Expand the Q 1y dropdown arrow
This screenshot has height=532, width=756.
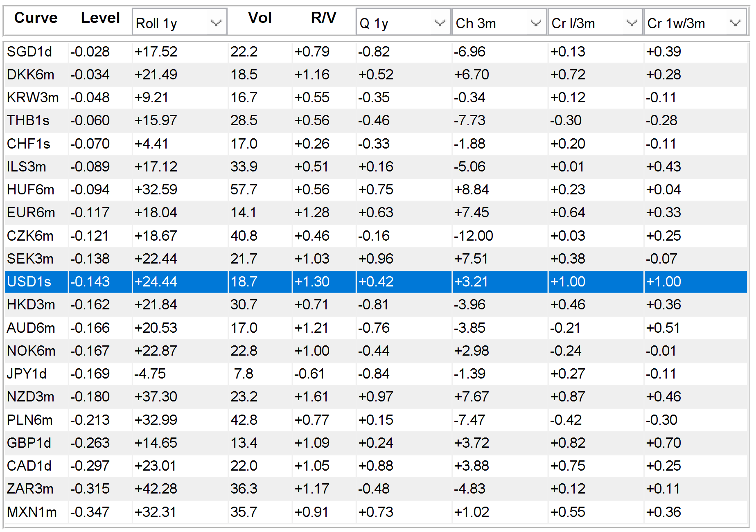pos(440,23)
